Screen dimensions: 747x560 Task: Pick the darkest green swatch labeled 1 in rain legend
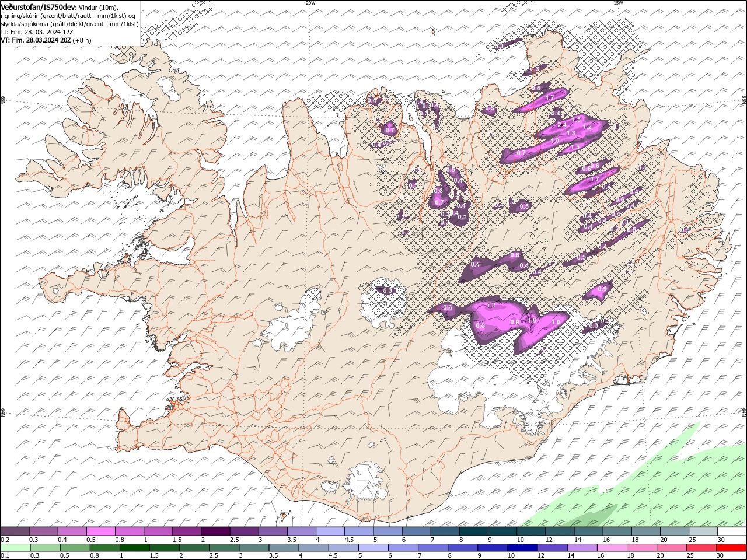click(x=134, y=548)
